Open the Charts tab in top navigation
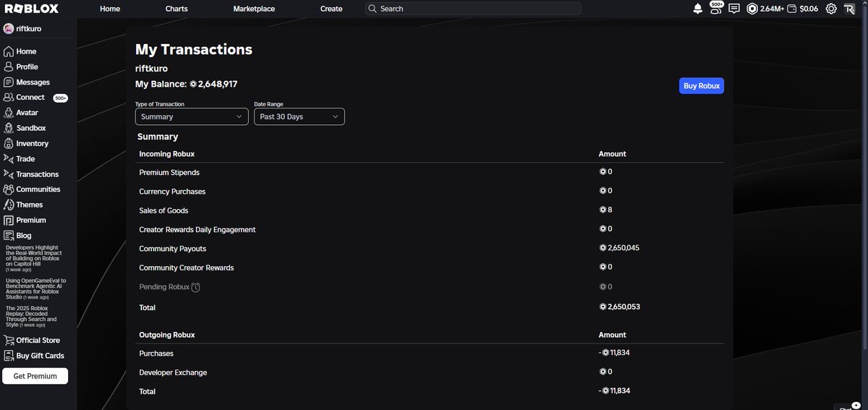 click(176, 9)
